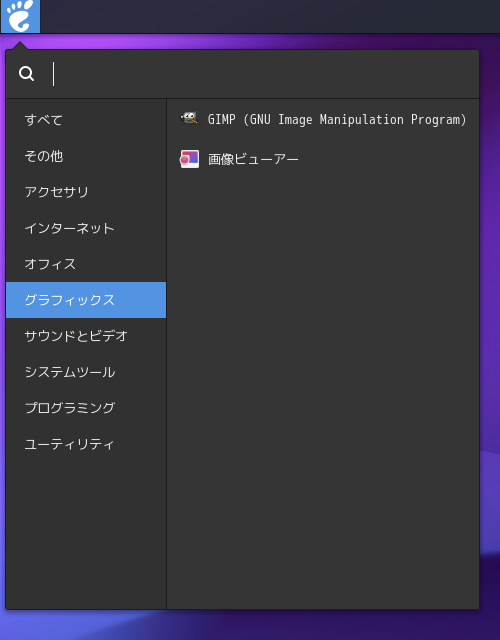Click empty area of the top panel bar
The width and height of the screenshot is (500, 640).
[269, 16]
